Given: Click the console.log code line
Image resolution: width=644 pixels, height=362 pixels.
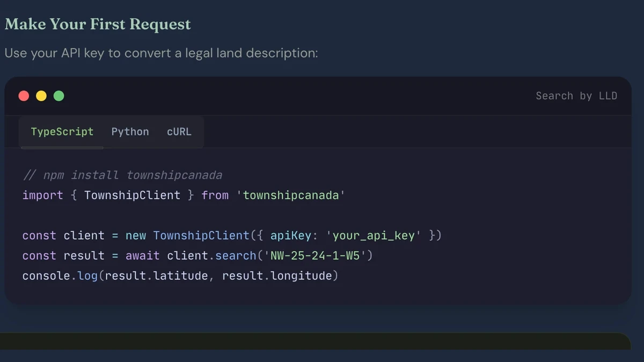Looking at the screenshot, I should click(180, 276).
